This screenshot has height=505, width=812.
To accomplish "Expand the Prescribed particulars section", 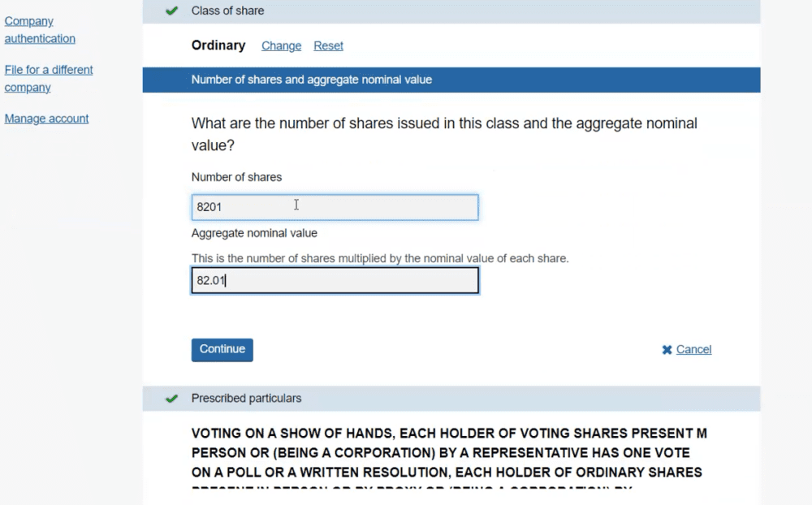I will coord(246,399).
